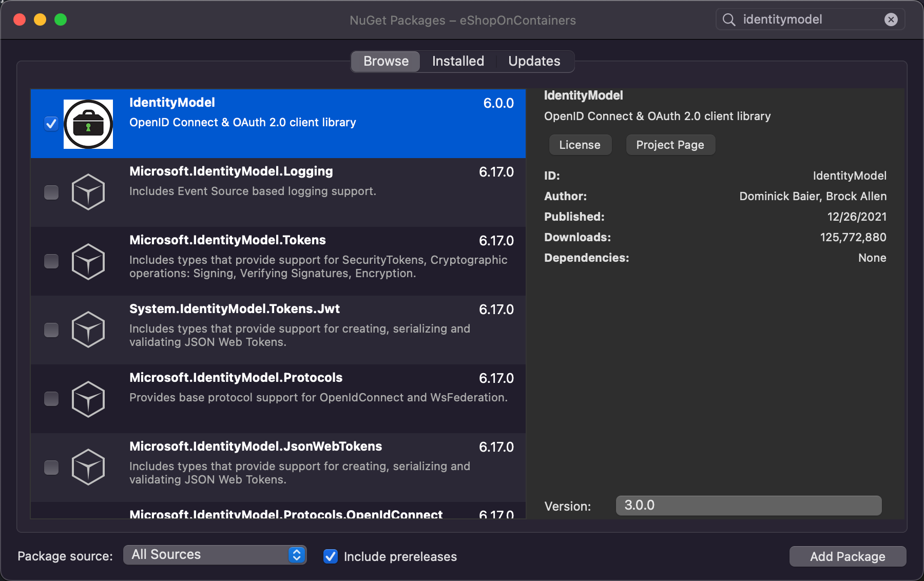Click the downloads count 125,772,880
The image size is (924, 581).
pyautogui.click(x=853, y=237)
